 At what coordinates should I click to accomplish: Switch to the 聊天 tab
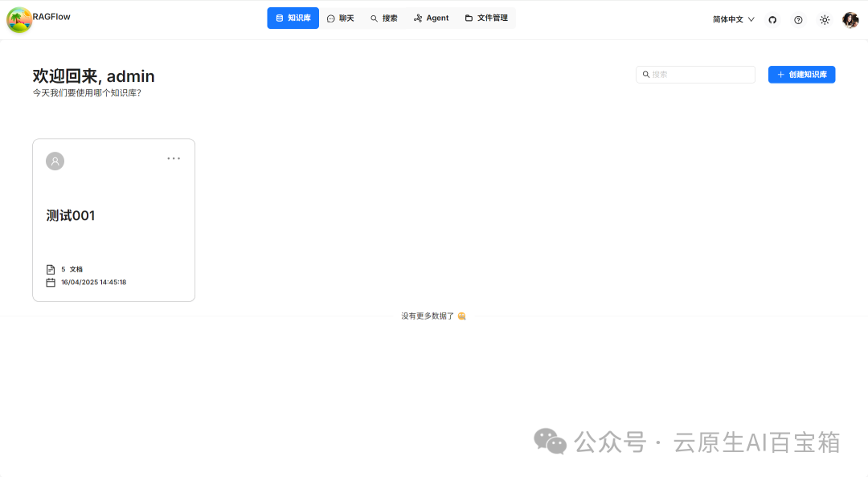pyautogui.click(x=341, y=18)
